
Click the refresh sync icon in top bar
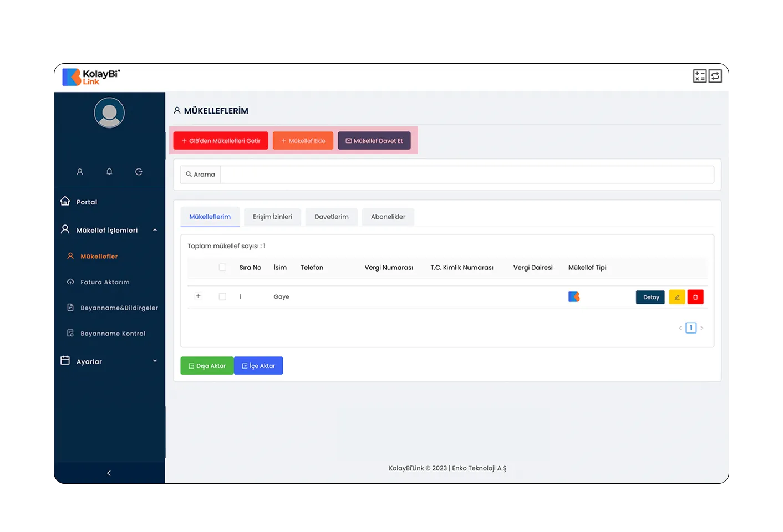tap(715, 76)
